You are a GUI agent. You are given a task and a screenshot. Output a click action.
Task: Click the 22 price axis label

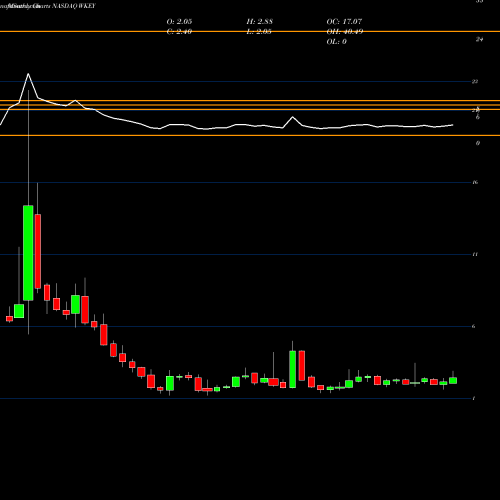tap(475, 81)
